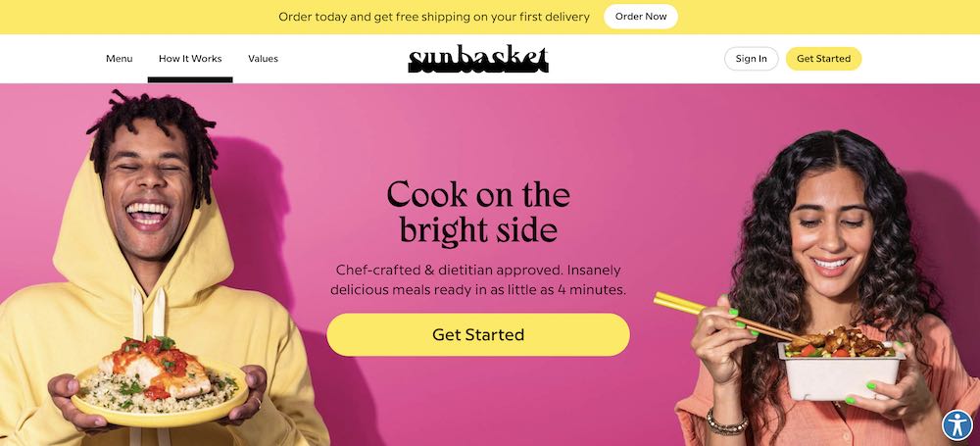The height and width of the screenshot is (446, 980).
Task: Select the How It Works tab
Action: (x=190, y=59)
